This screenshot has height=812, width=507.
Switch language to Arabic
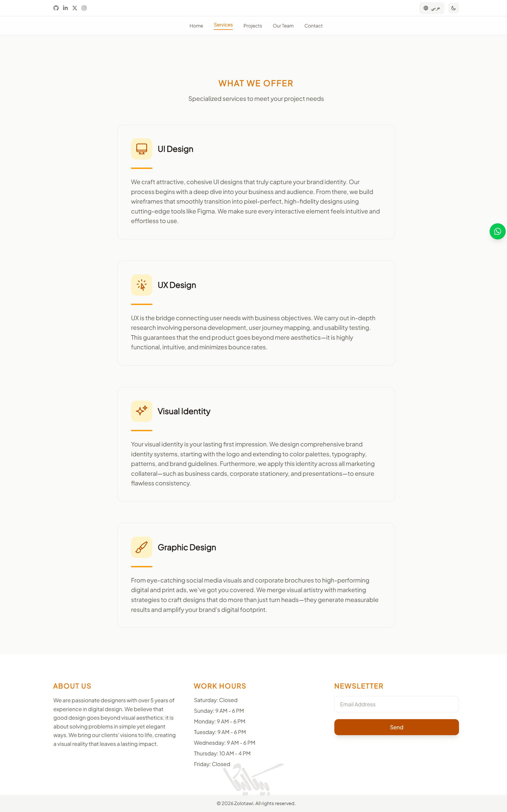[431, 8]
